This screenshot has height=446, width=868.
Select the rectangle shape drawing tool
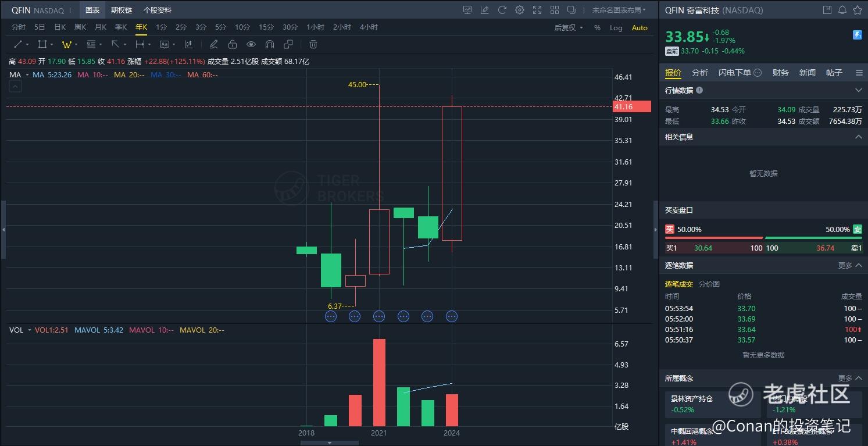(x=42, y=44)
